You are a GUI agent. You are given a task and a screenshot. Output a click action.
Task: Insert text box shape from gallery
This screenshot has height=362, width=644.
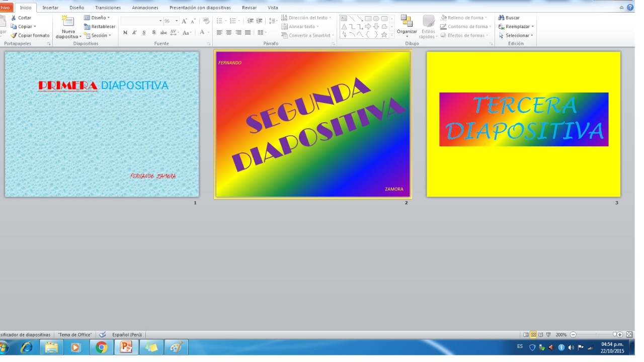pos(344,19)
